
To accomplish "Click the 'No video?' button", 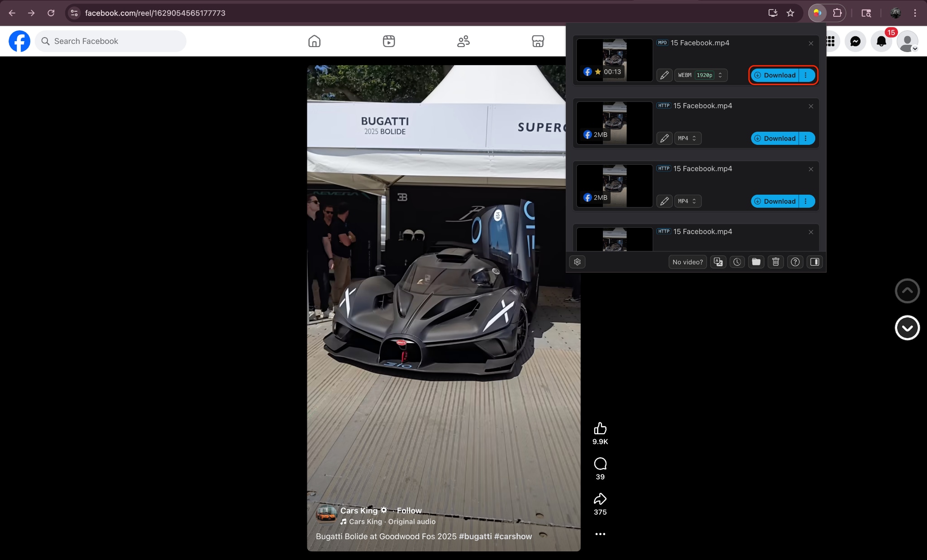I will click(688, 262).
